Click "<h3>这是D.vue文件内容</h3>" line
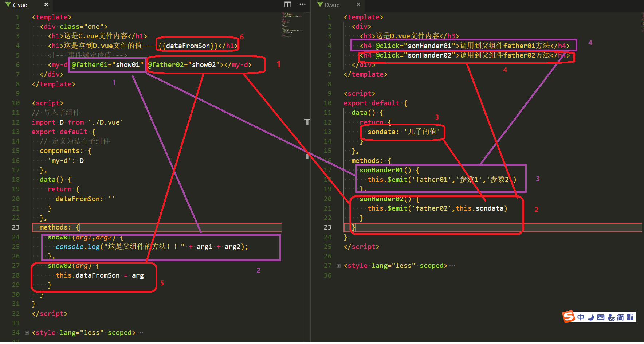The height and width of the screenshot is (344, 644). pos(409,36)
